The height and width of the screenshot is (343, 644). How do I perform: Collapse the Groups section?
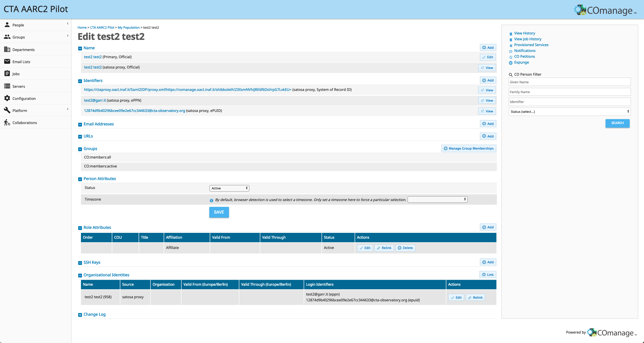80,149
